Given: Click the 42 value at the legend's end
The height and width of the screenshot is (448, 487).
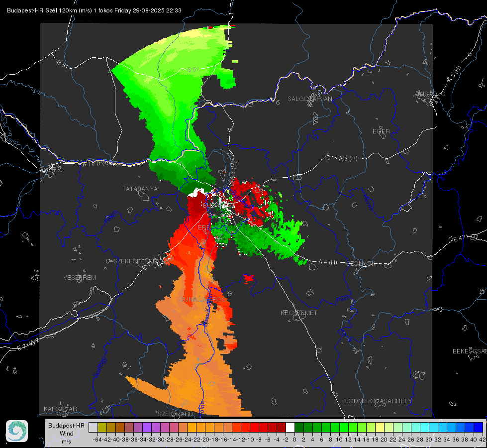Looking at the screenshot, I should (482, 440).
